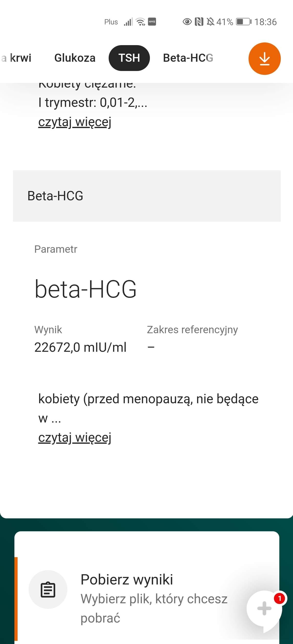Tap the clipboard icon beside Pobierz wyniki
This screenshot has width=293, height=644.
point(48,590)
